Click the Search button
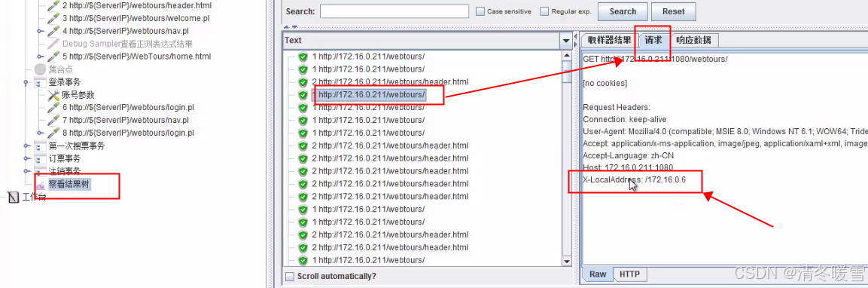Image resolution: width=868 pixels, height=288 pixels. click(x=623, y=11)
